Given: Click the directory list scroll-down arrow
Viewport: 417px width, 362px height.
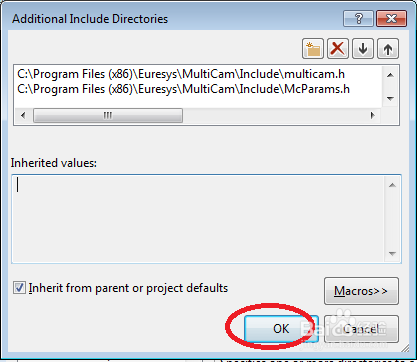Looking at the screenshot, I should pos(390,98).
